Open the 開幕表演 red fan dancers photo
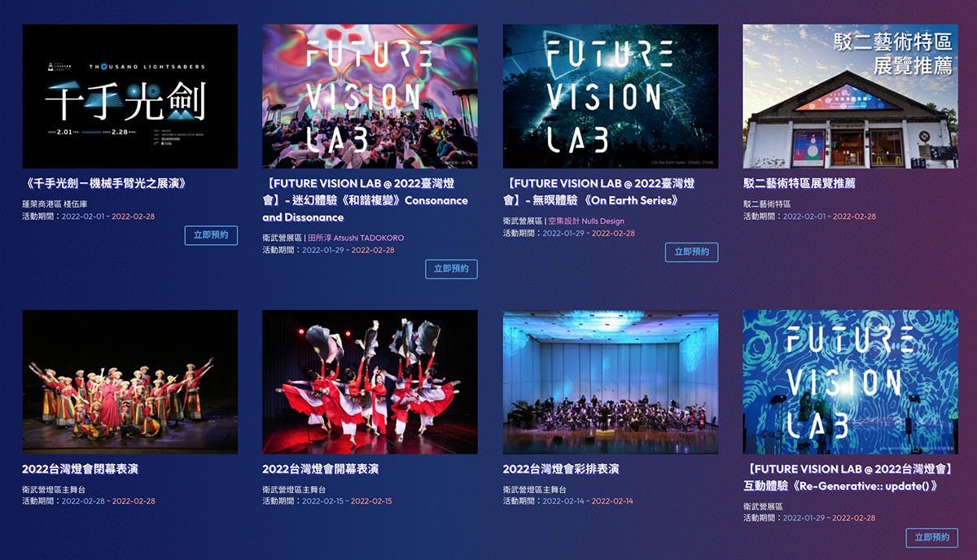The height and width of the screenshot is (560, 977). tap(370, 382)
